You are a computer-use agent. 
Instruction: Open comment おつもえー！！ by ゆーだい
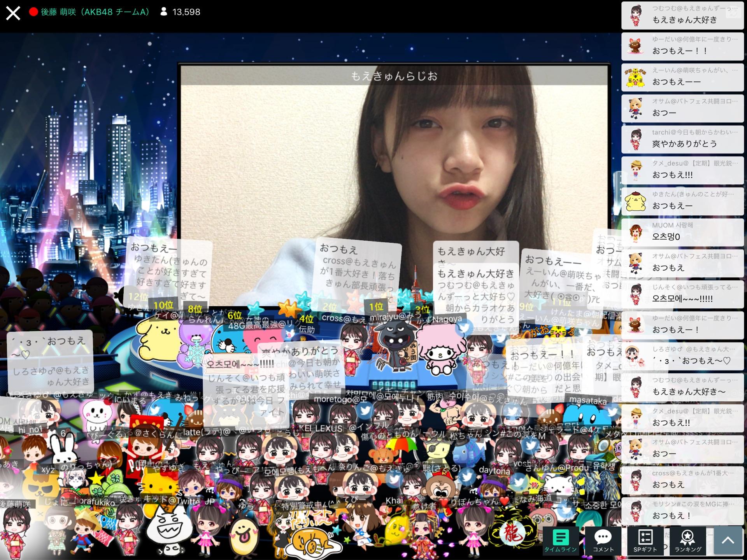click(682, 46)
